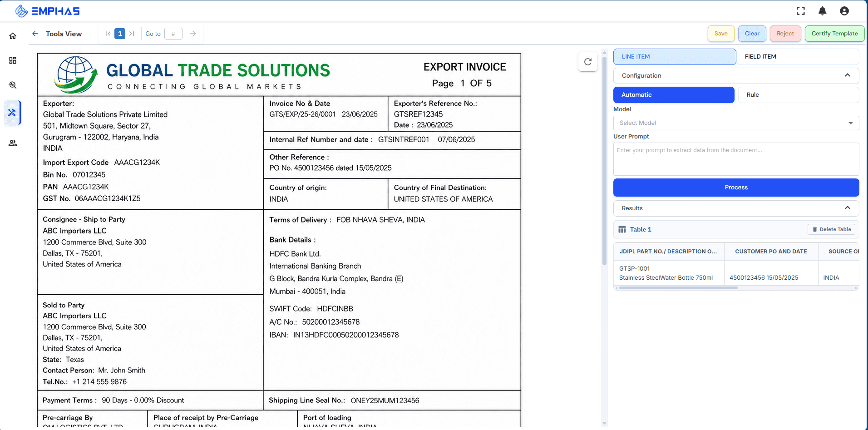Click the Table 1 grid icon
Screen dimensions: 868x430
[622, 230]
